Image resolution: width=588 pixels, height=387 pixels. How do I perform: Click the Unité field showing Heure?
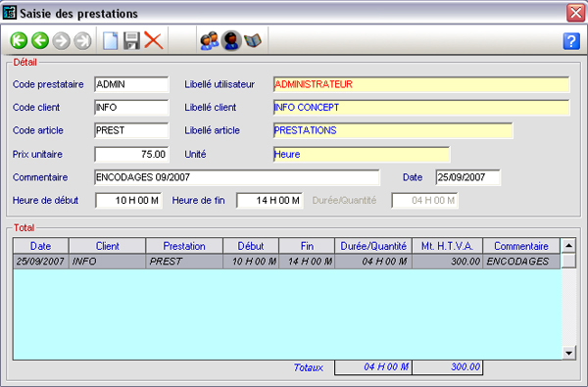362,154
